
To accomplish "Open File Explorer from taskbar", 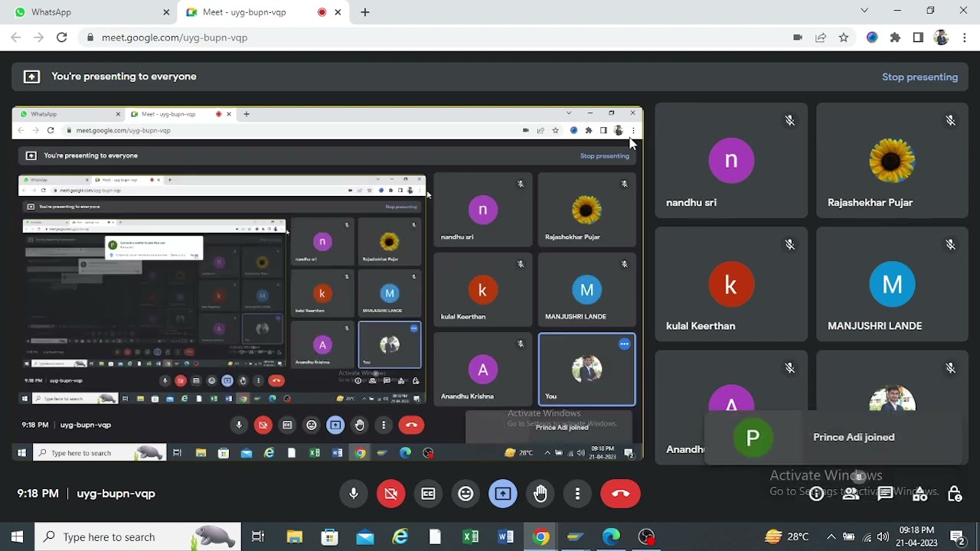I will pyautogui.click(x=294, y=536).
